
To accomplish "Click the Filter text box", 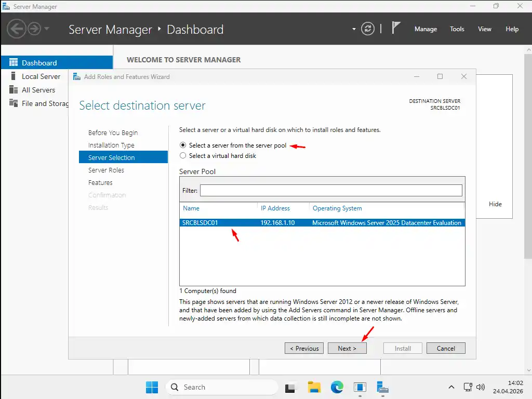I will point(331,190).
